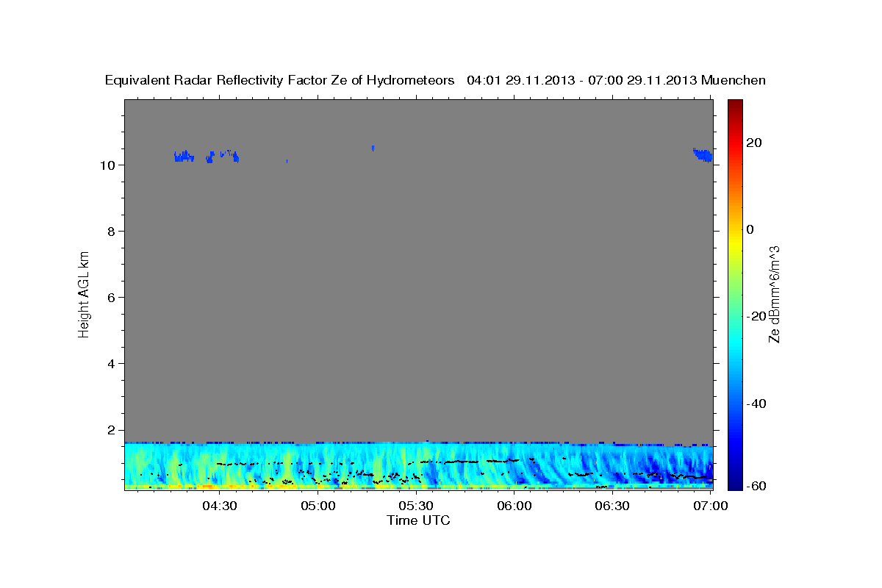Click the 06:00 time tick label
The width and height of the screenshot is (882, 588).
514,506
